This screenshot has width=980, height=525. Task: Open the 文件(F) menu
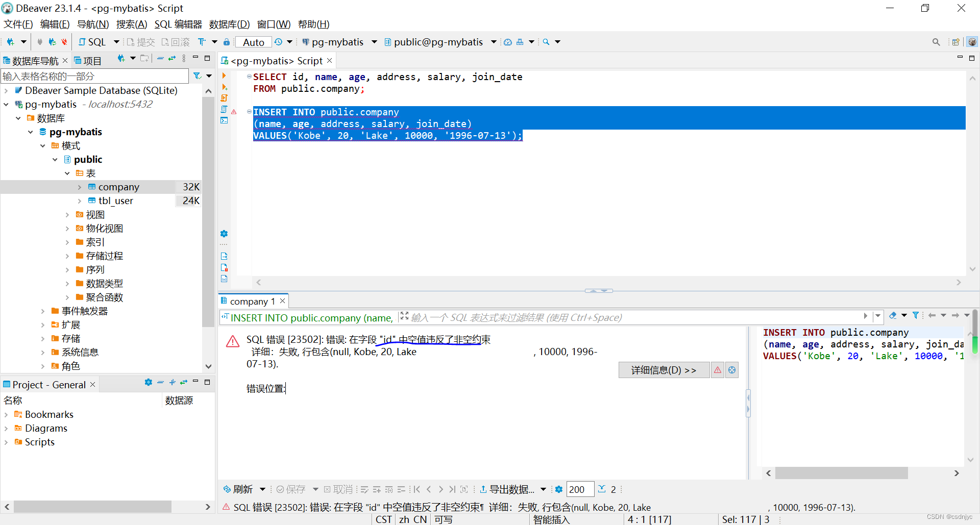pos(18,24)
